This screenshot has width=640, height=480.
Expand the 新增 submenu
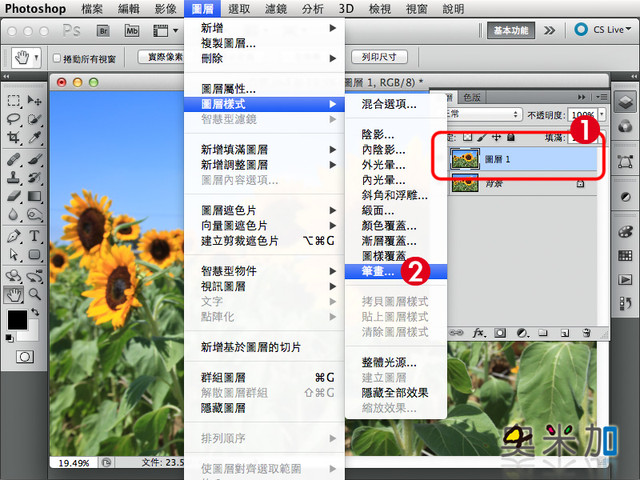click(x=264, y=28)
